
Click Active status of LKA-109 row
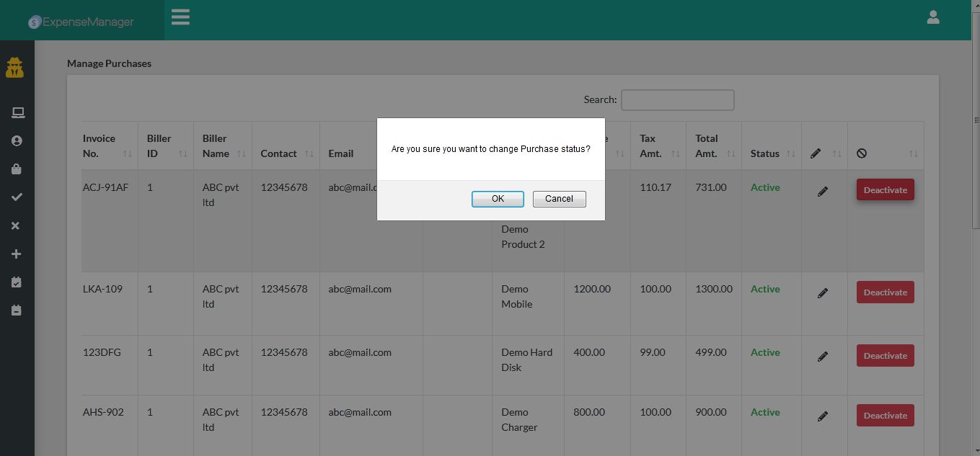(x=765, y=289)
